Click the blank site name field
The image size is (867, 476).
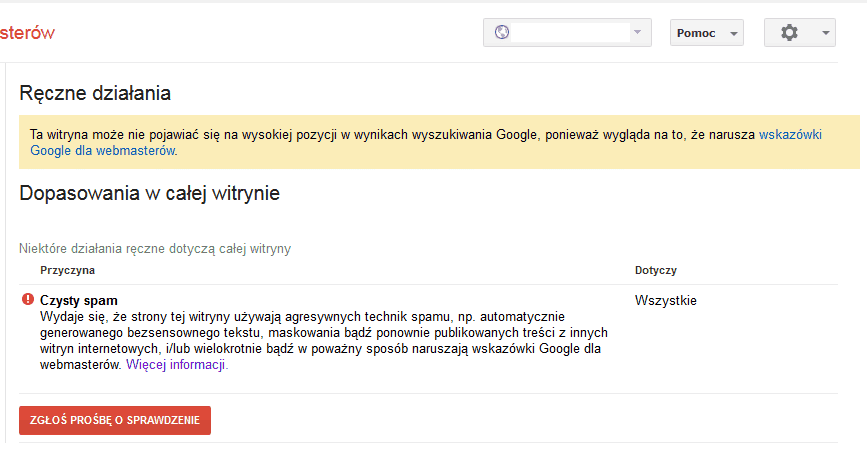point(570,32)
